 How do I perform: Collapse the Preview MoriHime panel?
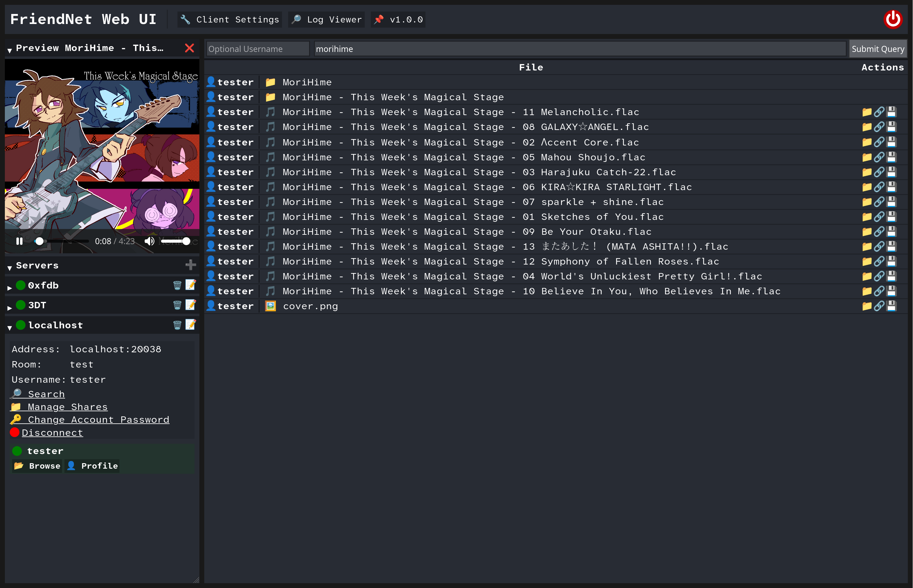9,49
